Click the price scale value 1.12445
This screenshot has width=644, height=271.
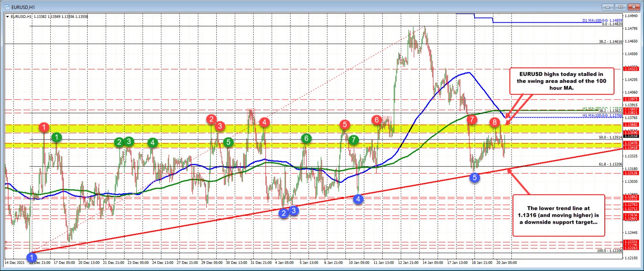(632, 233)
